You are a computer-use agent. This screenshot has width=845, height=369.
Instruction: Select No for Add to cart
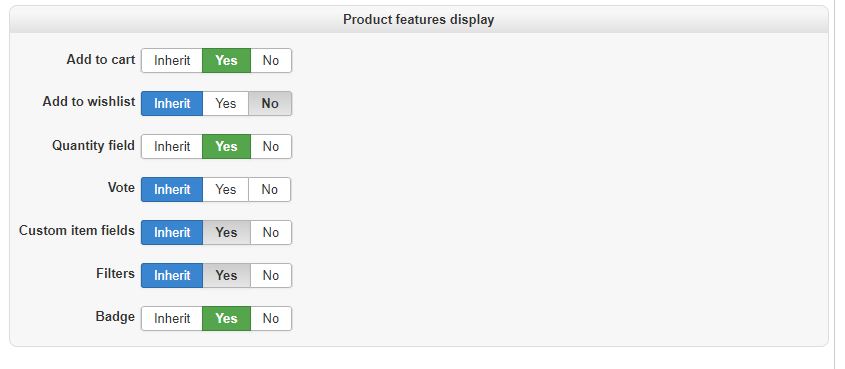271,60
